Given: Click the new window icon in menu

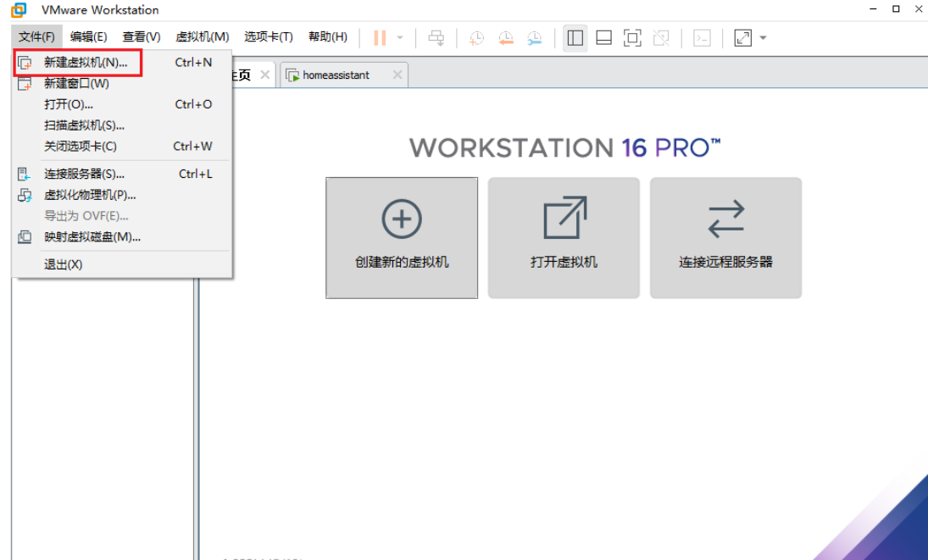Looking at the screenshot, I should pos(25,83).
